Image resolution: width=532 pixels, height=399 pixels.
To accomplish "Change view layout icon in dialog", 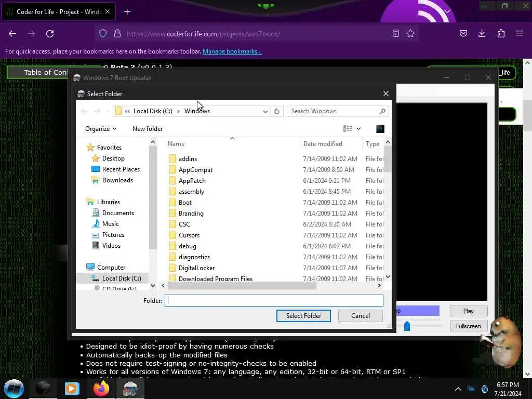I will tap(348, 129).
